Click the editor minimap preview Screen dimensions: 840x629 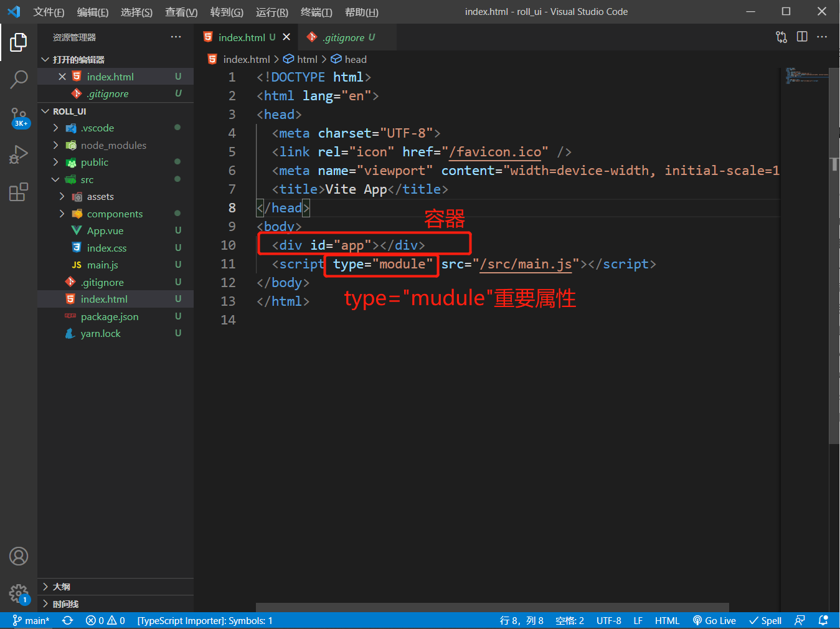pos(805,76)
